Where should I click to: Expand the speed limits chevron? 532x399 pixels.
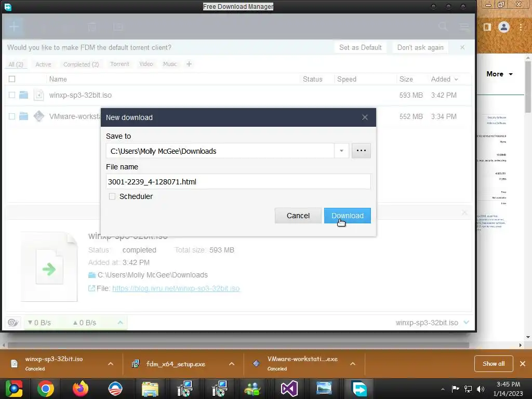click(x=120, y=322)
